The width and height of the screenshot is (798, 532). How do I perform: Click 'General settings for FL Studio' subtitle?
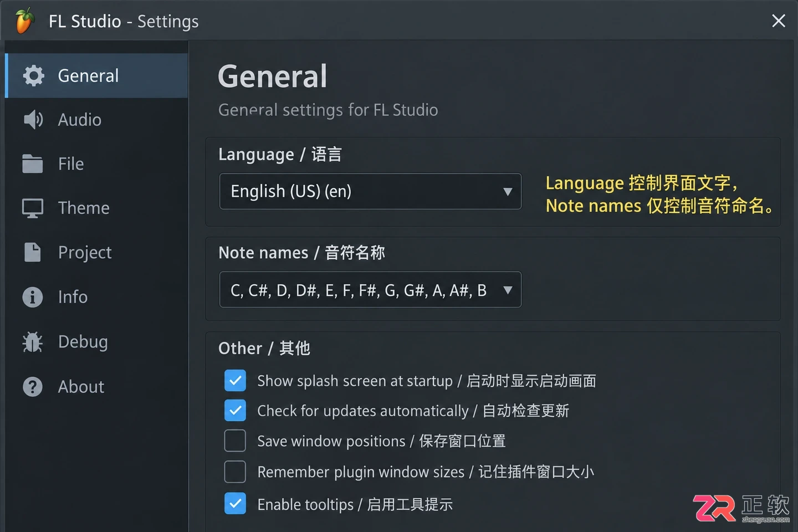328,110
